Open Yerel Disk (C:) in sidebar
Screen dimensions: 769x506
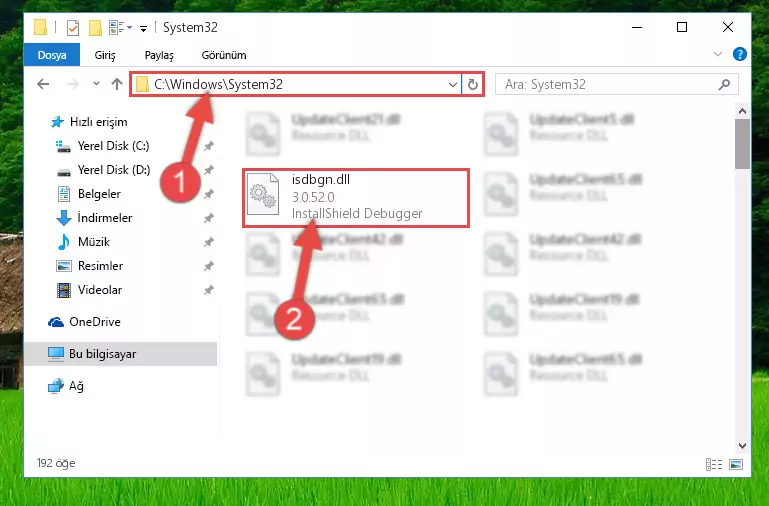pos(102,146)
